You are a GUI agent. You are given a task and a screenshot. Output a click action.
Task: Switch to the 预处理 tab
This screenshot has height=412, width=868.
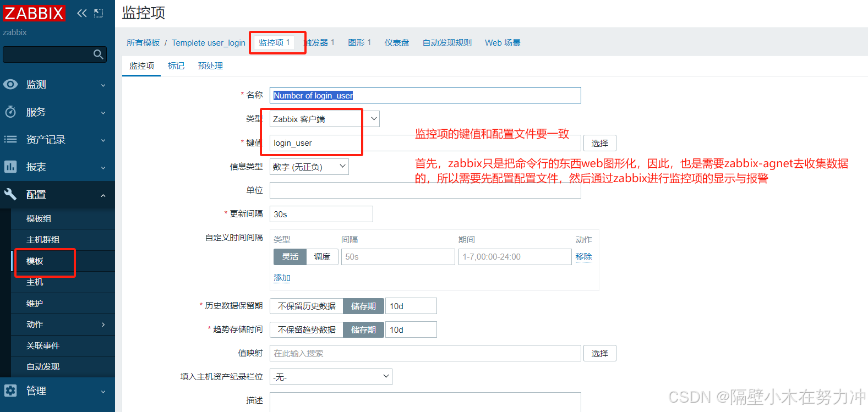point(210,65)
